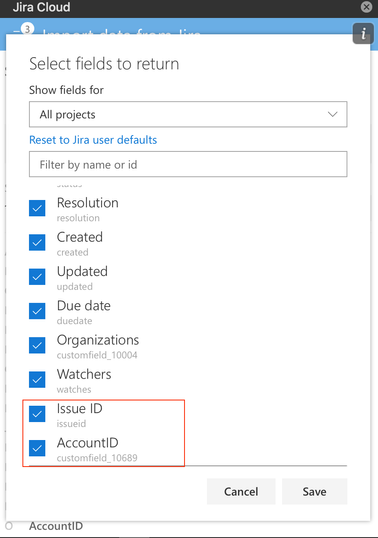Image resolution: width=378 pixels, height=538 pixels.
Task: Cancel the field selection dialog
Action: 241,491
